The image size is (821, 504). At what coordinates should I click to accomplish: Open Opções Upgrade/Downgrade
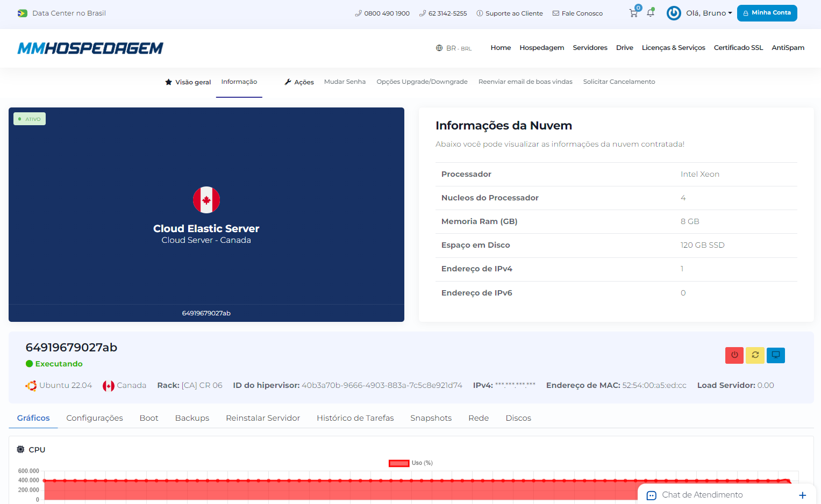tap(422, 82)
